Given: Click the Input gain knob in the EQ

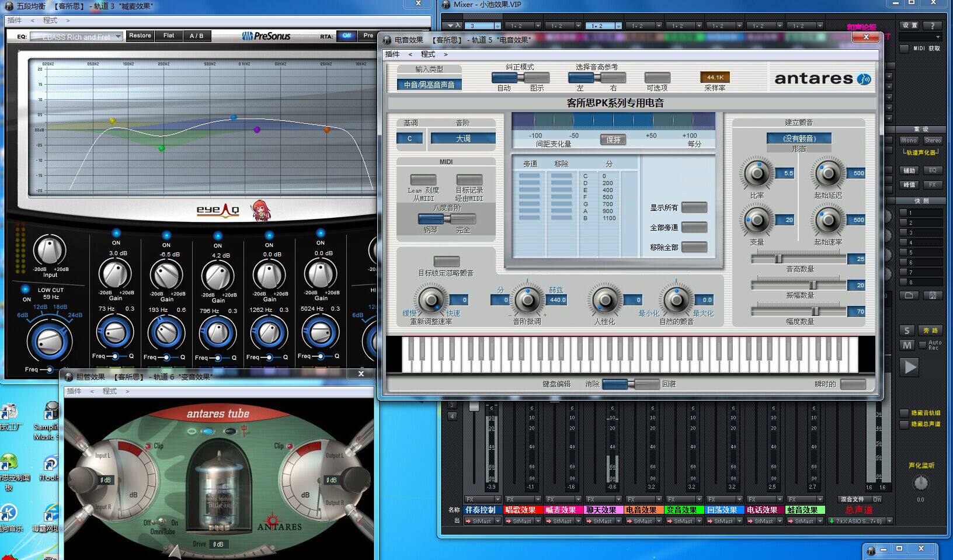Looking at the screenshot, I should 50,251.
